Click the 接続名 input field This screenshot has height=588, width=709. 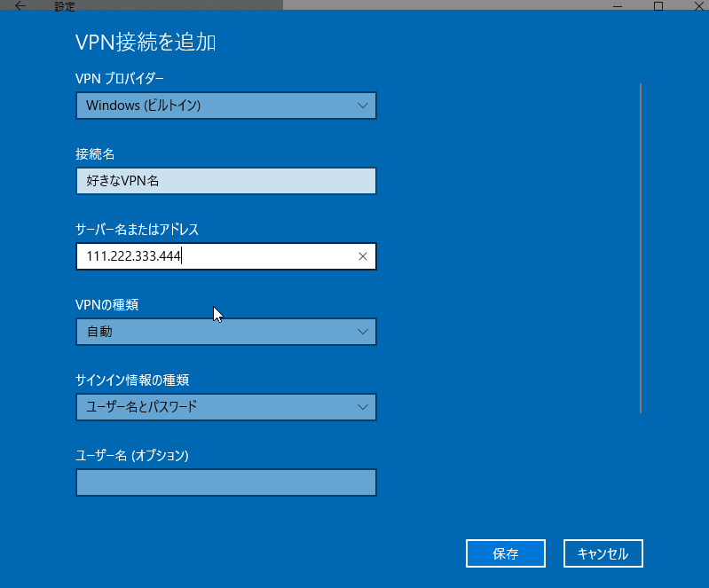tap(226, 181)
